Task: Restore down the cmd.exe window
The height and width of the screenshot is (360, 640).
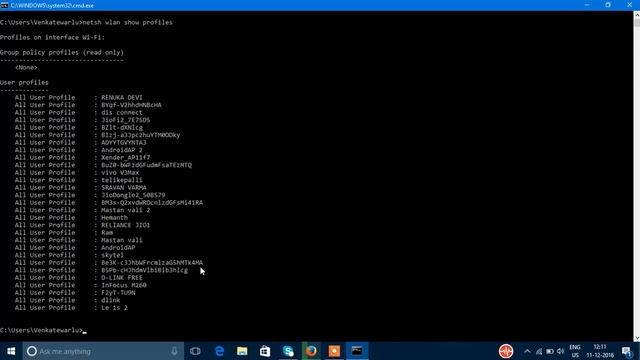Action: tap(608, 5)
